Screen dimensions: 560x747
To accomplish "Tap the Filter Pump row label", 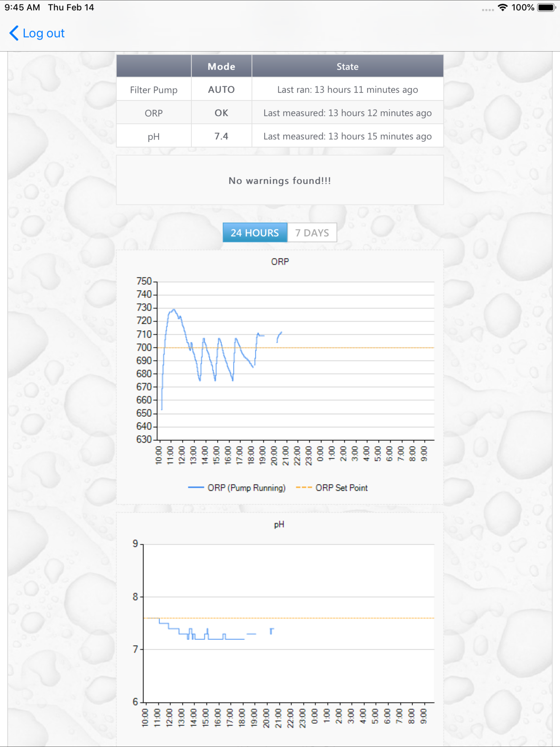I will pyautogui.click(x=154, y=90).
